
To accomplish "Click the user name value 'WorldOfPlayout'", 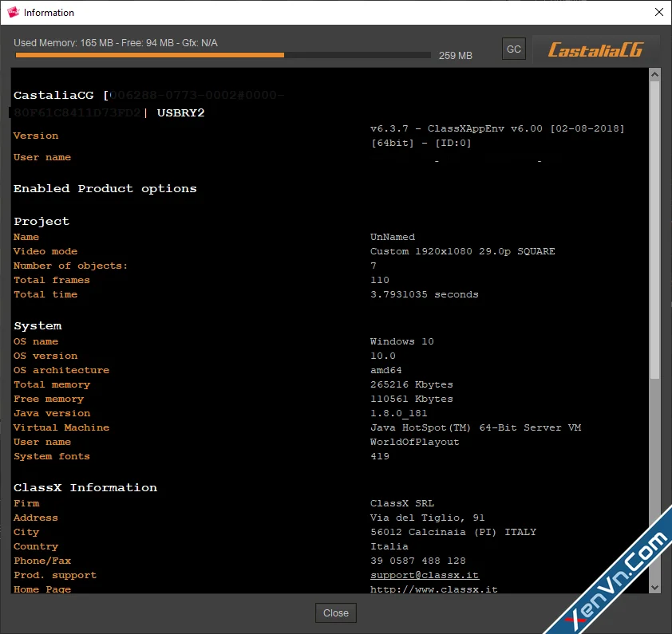I will point(414,442).
